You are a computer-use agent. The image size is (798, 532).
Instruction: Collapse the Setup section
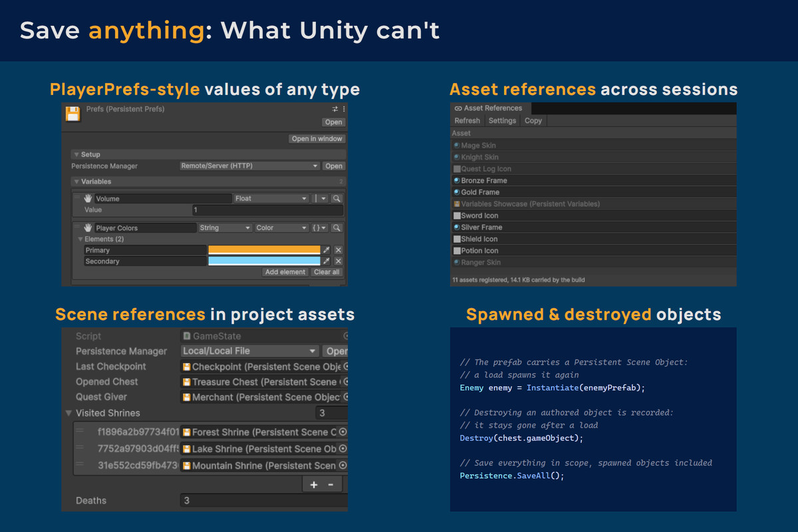(x=76, y=154)
